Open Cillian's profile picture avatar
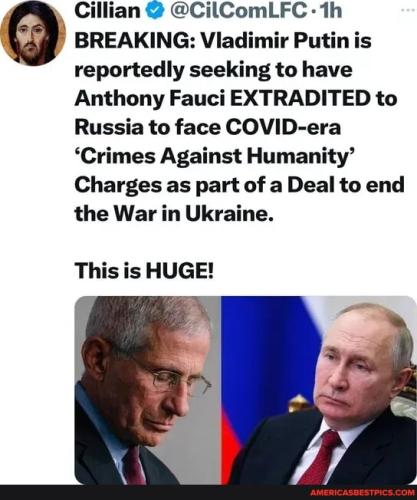The image size is (417, 500). pos(33,34)
